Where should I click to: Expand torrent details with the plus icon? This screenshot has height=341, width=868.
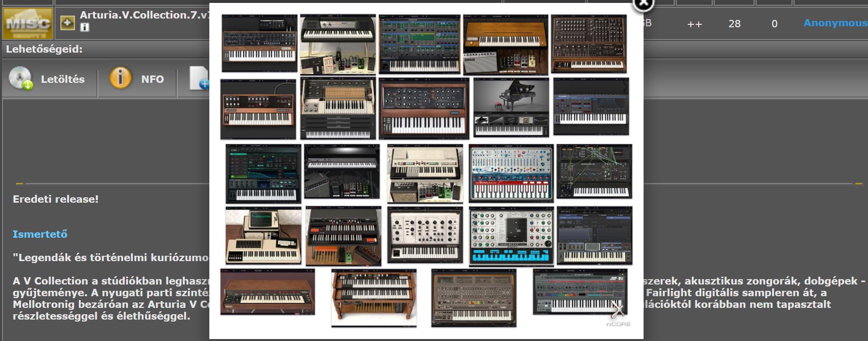67,22
